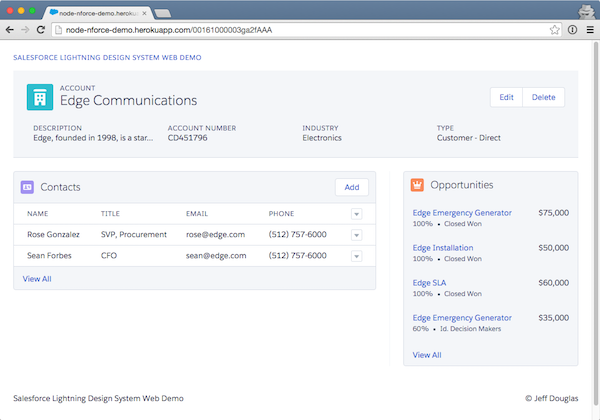Click the $75,000 amount
This screenshot has height=420, width=600.
pyautogui.click(x=553, y=213)
